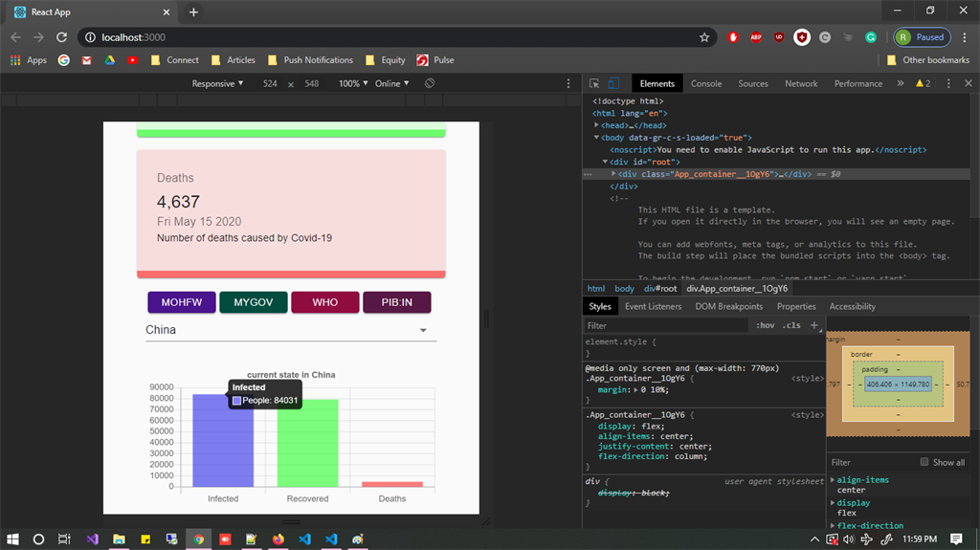Switch to the Console tab

point(706,83)
